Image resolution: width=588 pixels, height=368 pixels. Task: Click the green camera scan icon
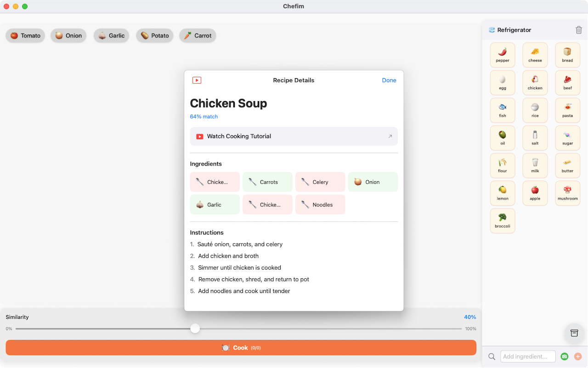pos(565,356)
